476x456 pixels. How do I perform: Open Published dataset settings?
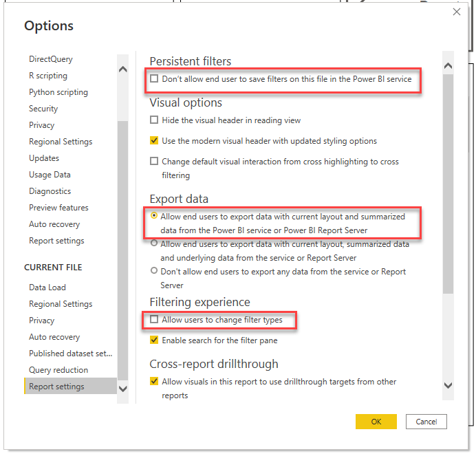70,354
